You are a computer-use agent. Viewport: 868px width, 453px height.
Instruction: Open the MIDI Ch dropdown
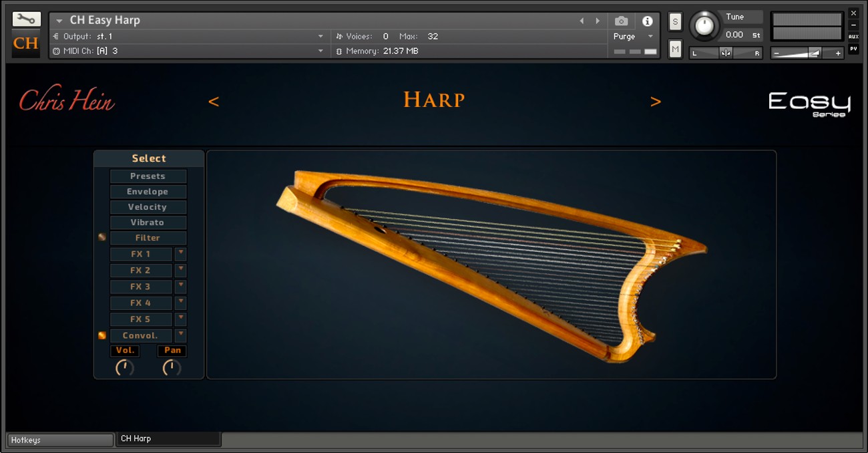coord(189,51)
